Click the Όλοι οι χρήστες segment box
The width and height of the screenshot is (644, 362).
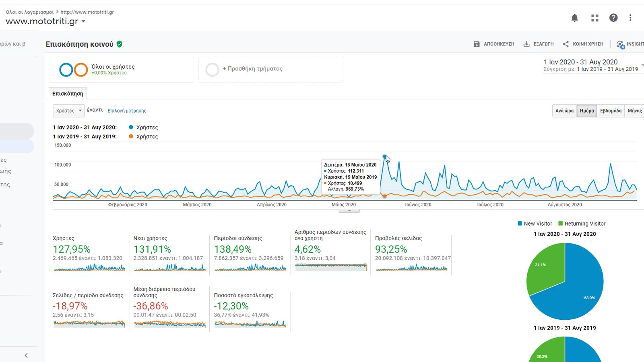121,70
